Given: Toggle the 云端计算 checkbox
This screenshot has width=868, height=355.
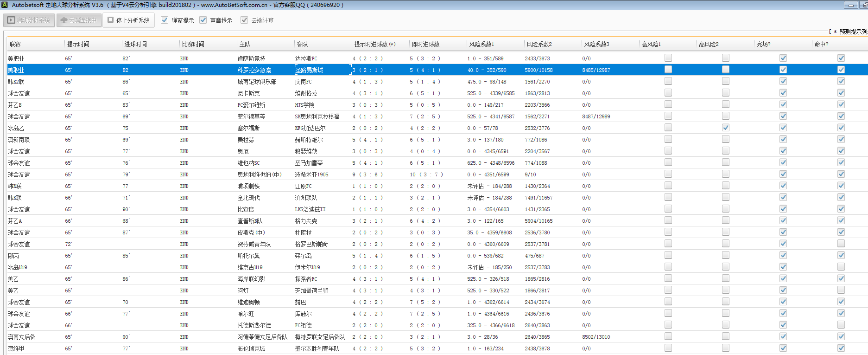Looking at the screenshot, I should tap(244, 20).
